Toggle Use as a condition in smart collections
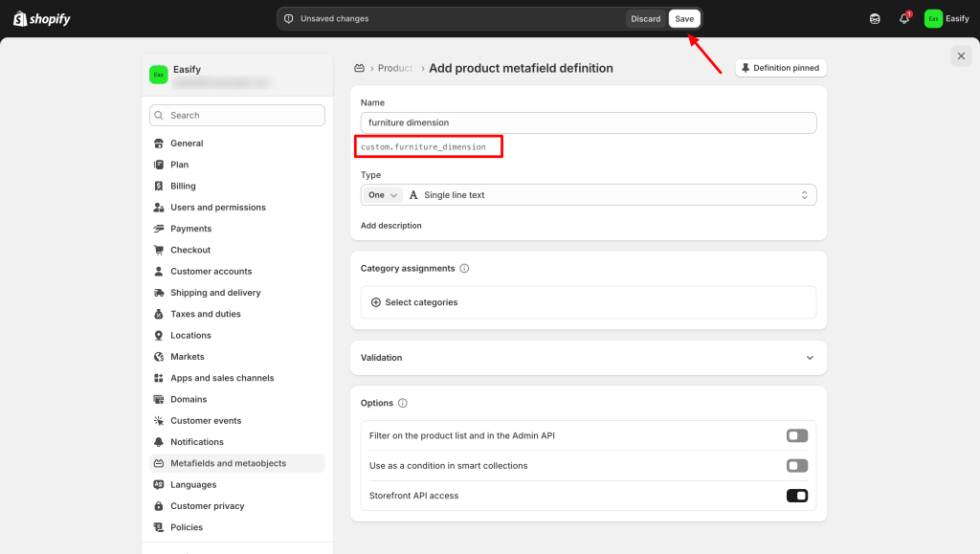Screen dimensions: 980x554 [796, 466]
